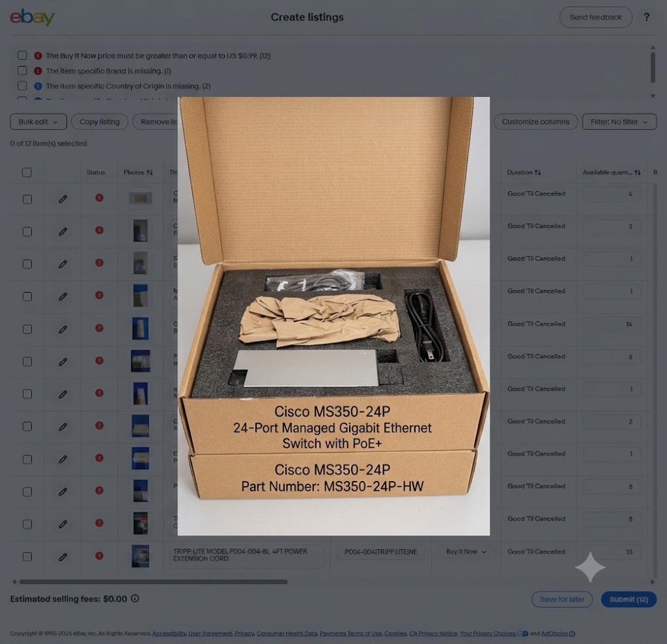Screen dimensions: 667x644
Task: Click the Submit (12) button
Action: click(629, 599)
